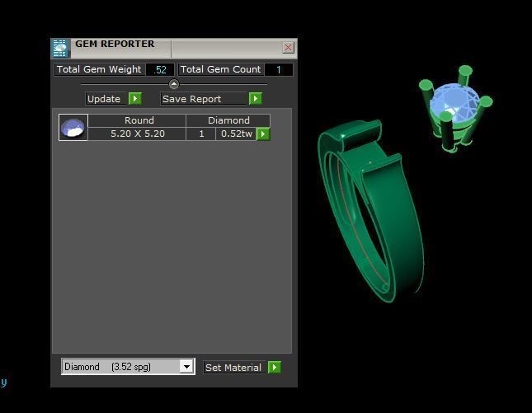Click the Set Material label button
Screen dimensions: 532x413
click(x=234, y=368)
